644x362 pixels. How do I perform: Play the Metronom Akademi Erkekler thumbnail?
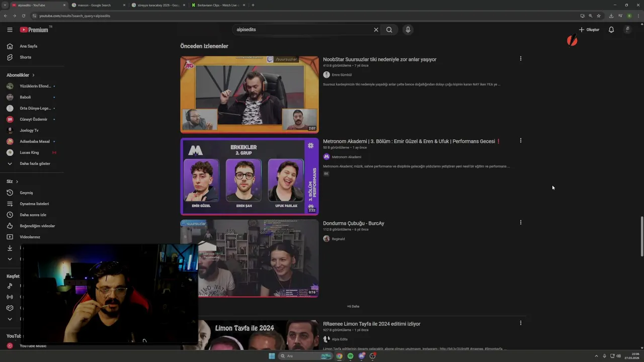click(250, 176)
